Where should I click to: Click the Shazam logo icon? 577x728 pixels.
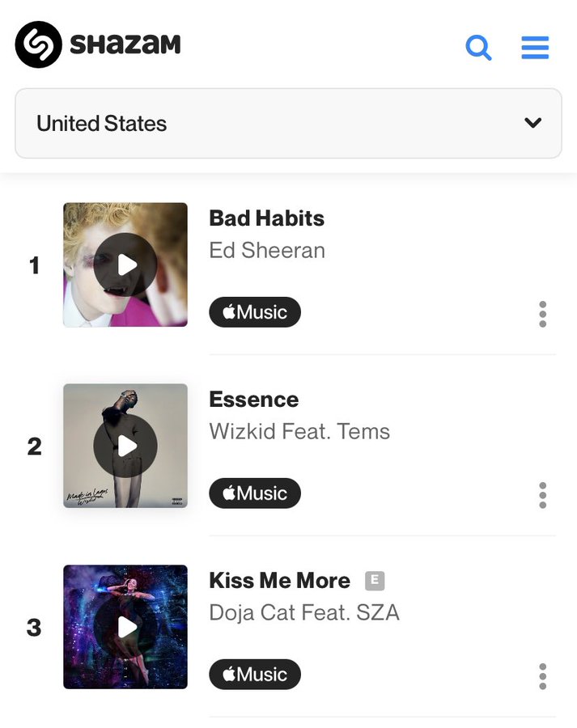tap(38, 44)
